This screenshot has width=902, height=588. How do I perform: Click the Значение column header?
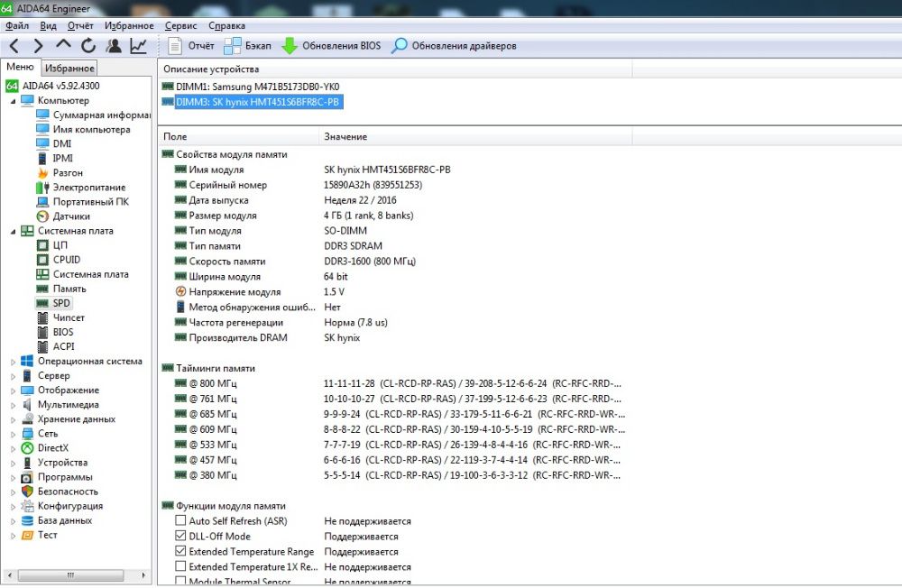pyautogui.click(x=475, y=137)
